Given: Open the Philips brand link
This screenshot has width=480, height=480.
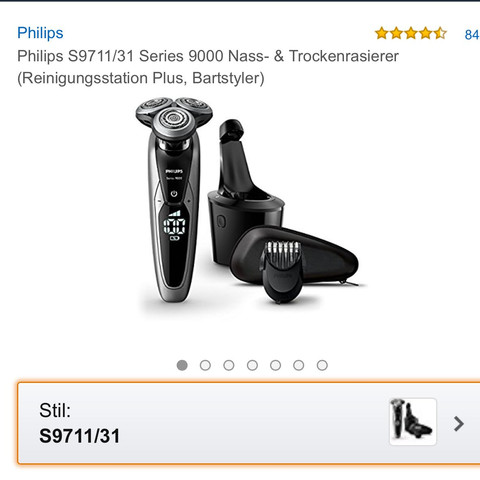Looking at the screenshot, I should click(x=40, y=33).
